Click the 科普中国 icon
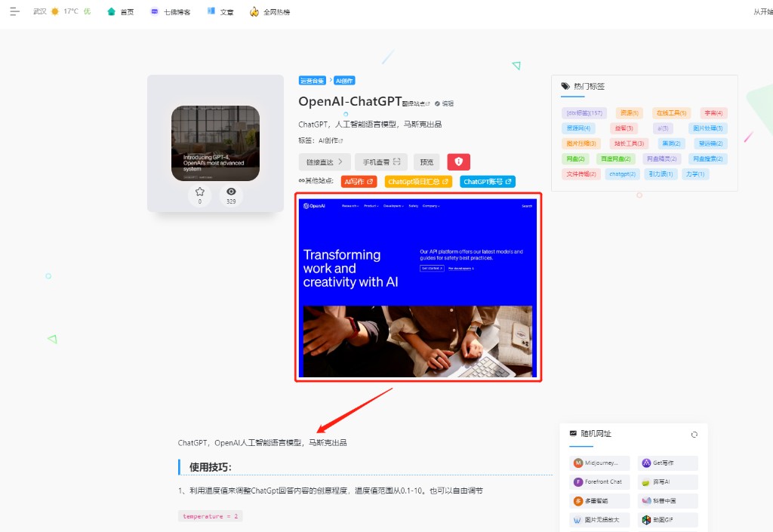 (x=646, y=501)
